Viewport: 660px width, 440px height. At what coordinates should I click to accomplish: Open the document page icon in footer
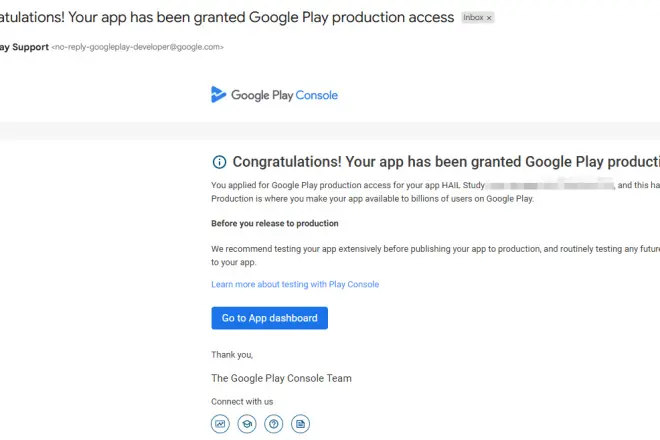point(300,424)
